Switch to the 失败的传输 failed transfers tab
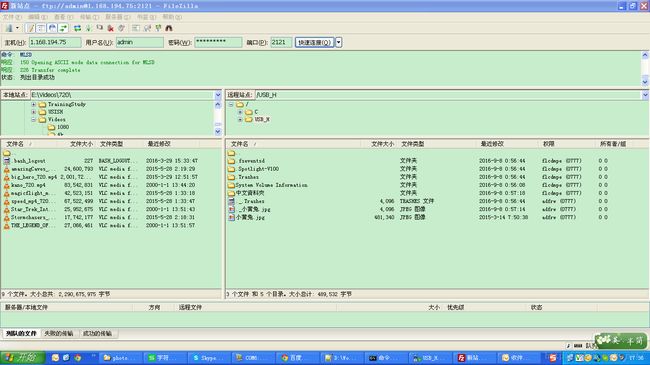Screen dimensions: 650x365 coord(58,333)
